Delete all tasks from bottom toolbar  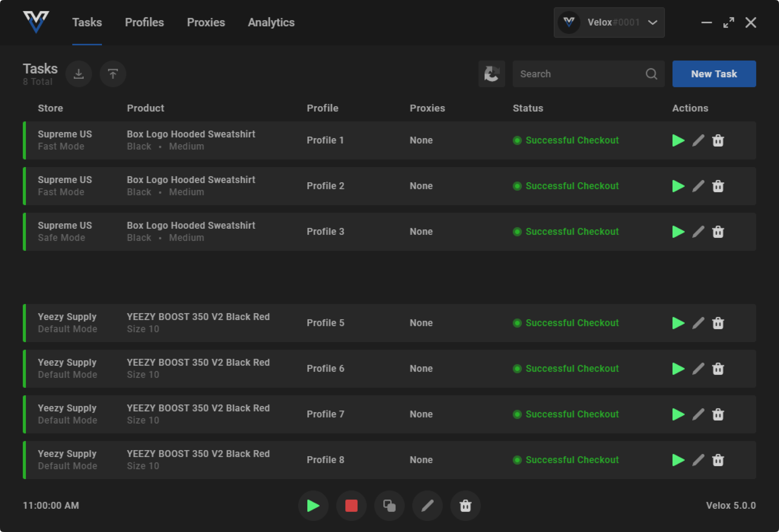pos(466,505)
